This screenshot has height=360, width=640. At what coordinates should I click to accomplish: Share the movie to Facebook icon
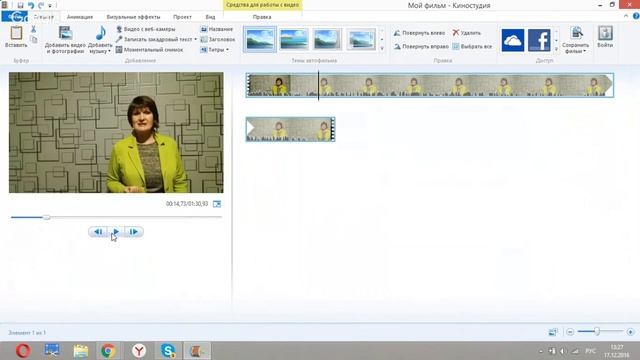point(539,40)
